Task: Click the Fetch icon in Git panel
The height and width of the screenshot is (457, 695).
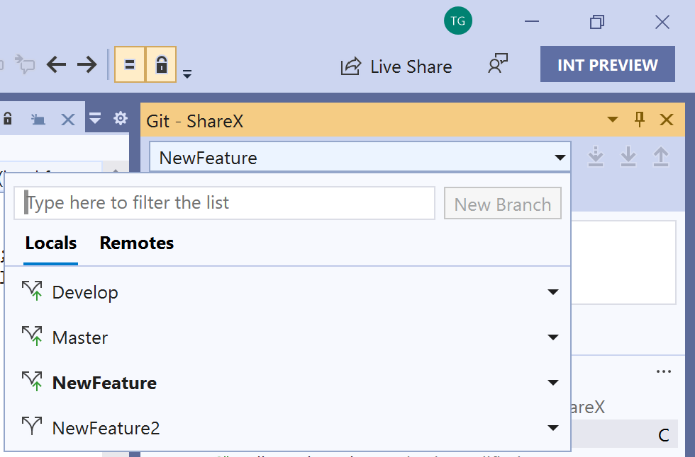Action: point(596,156)
